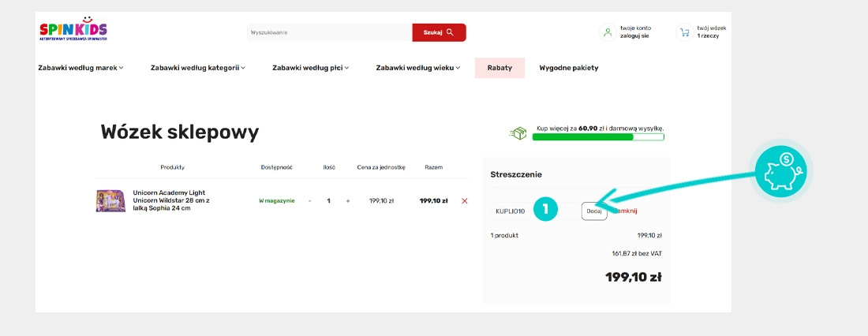Click the red Szukaj search button
Screen dimensions: 868x336
[439, 32]
